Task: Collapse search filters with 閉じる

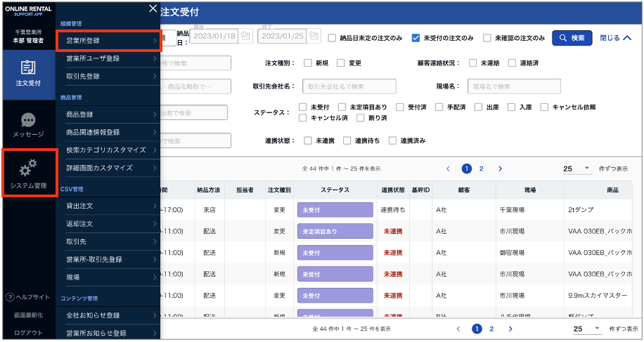Action: tap(615, 38)
